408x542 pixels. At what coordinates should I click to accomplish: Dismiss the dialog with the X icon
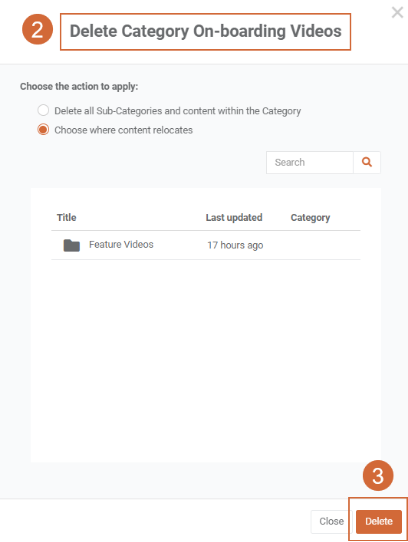397,12
